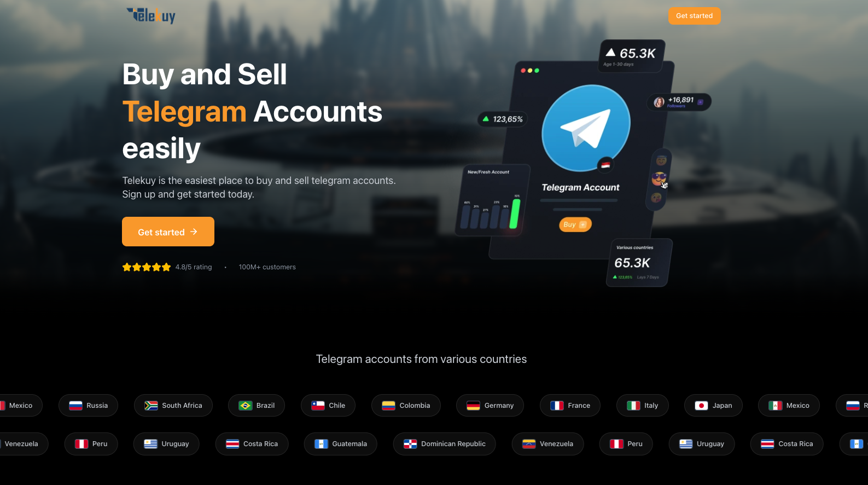Click the green bar chart card
Image resolution: width=868 pixels, height=485 pixels.
coord(492,200)
